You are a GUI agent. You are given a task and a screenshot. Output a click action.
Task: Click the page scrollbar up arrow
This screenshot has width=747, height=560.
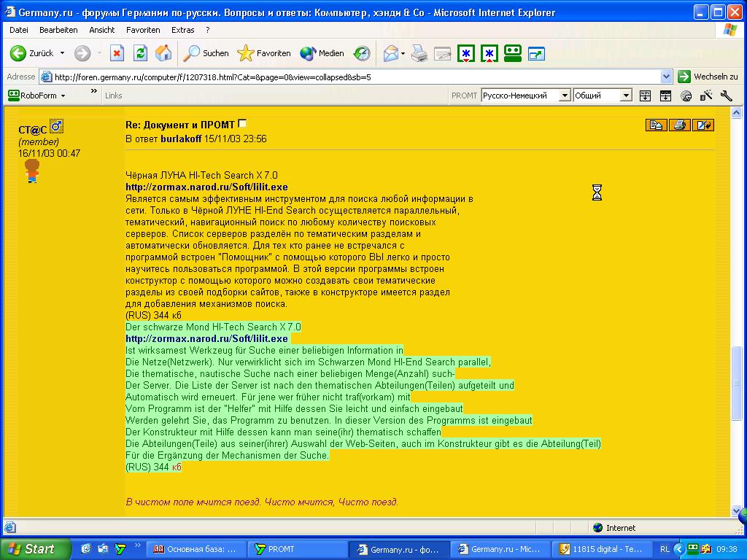736,113
